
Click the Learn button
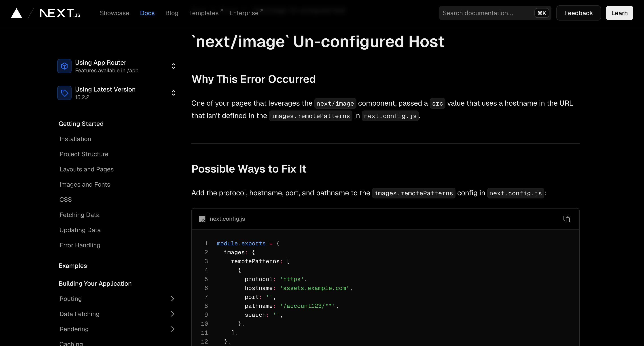pyautogui.click(x=619, y=13)
